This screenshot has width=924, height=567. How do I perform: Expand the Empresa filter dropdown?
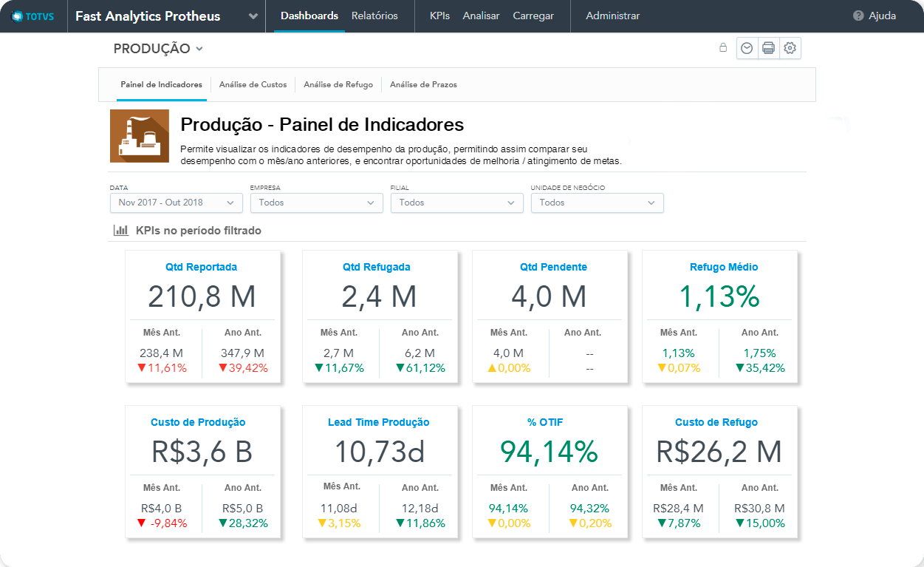pos(316,203)
